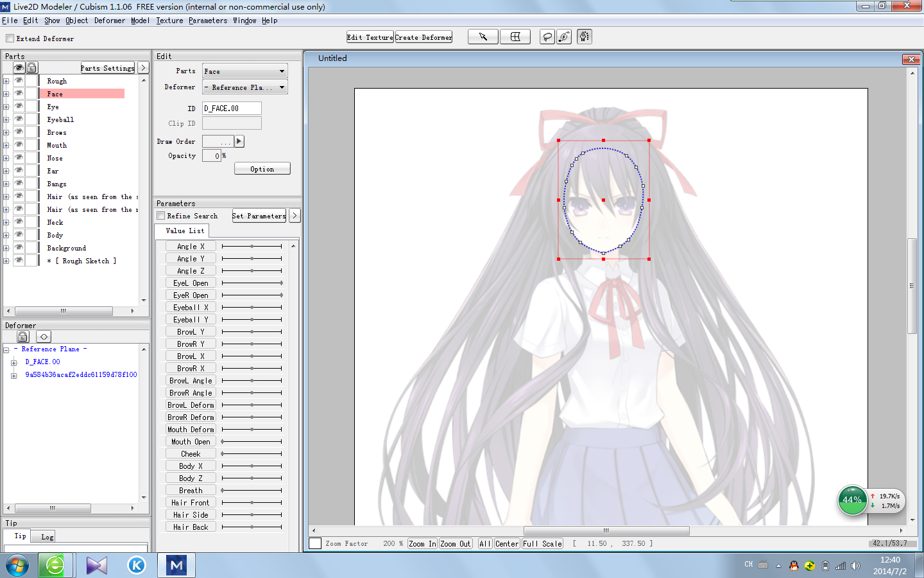
Task: Open the Parameters menu
Action: (208, 21)
